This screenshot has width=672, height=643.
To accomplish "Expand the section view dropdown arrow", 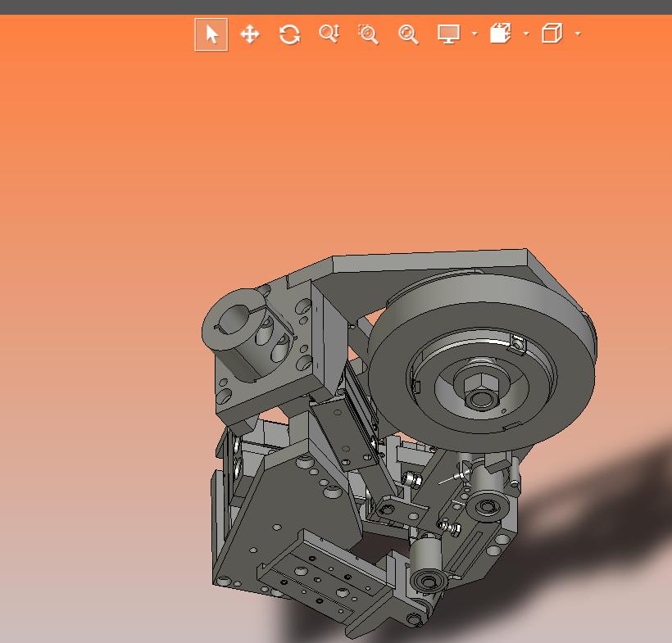I will click(x=526, y=34).
